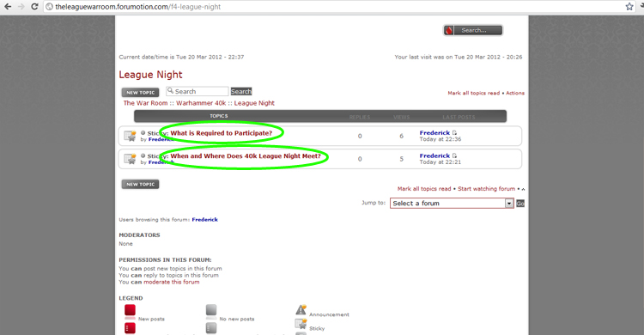Image resolution: width=644 pixels, height=335 pixels.
Task: Open topic What is Required to Participate?
Action: 222,133
